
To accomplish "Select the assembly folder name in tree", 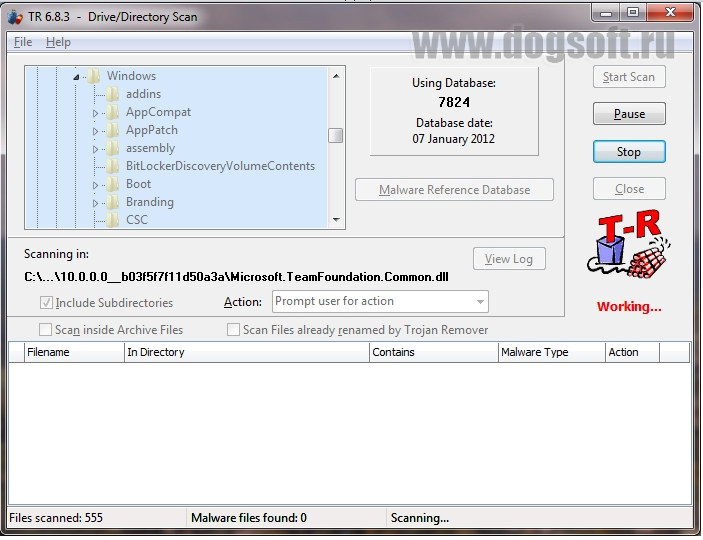I will coord(150,148).
